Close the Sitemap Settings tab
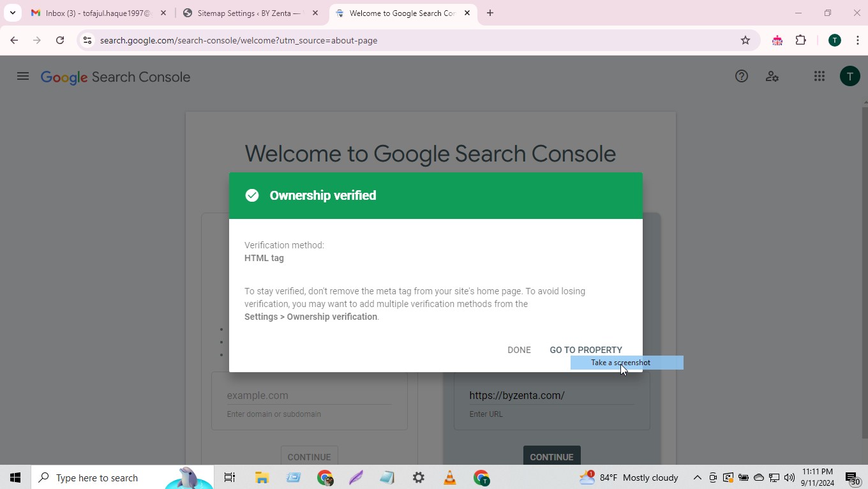This screenshot has height=489, width=868. point(315,13)
